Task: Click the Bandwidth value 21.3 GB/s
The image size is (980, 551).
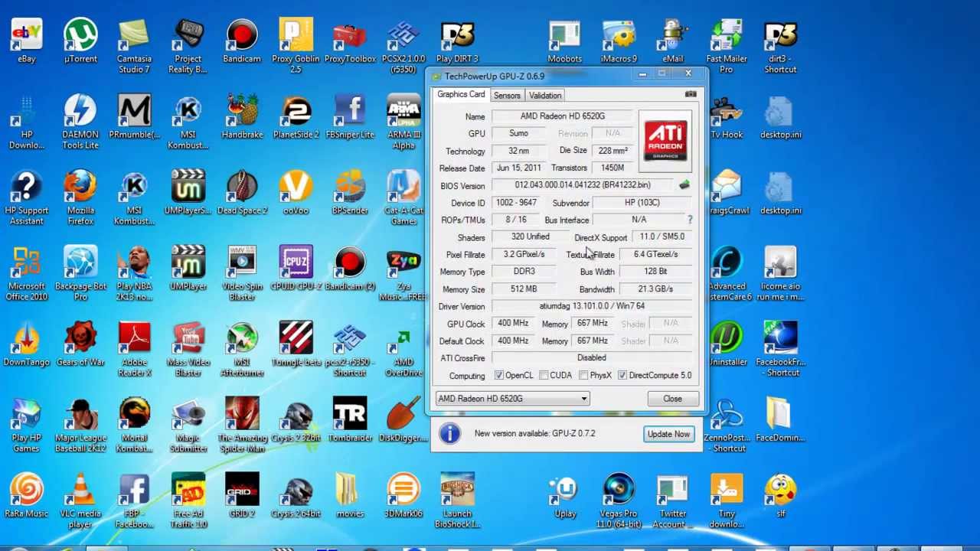Action: [x=655, y=289]
